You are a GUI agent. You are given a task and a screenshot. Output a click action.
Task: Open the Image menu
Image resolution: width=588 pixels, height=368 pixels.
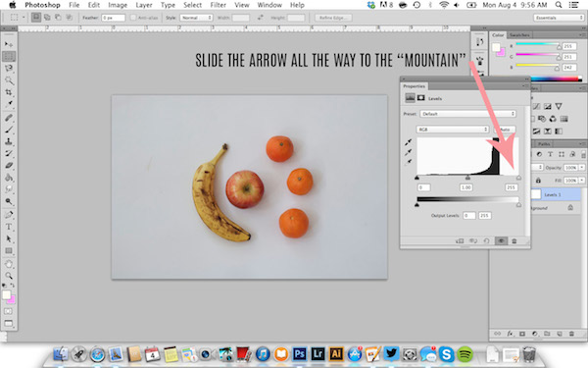118,5
